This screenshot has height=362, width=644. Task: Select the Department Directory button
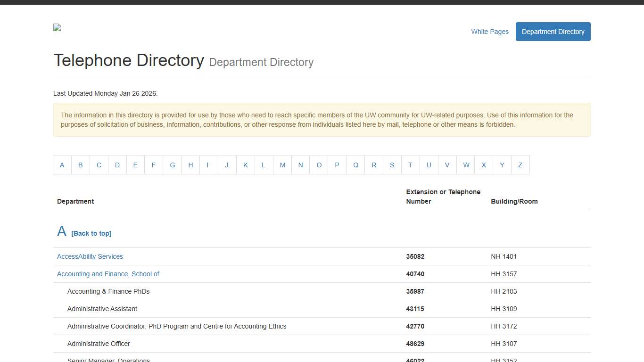coord(553,32)
